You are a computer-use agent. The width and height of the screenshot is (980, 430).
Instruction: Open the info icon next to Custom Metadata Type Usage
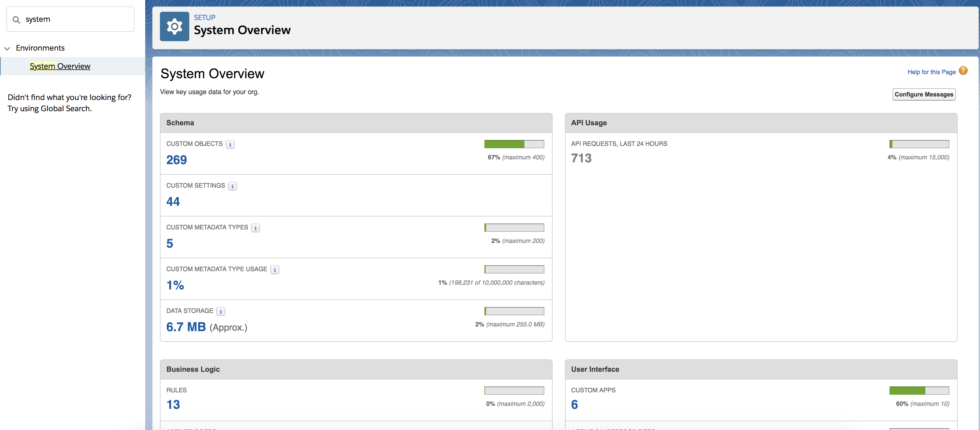[275, 269]
